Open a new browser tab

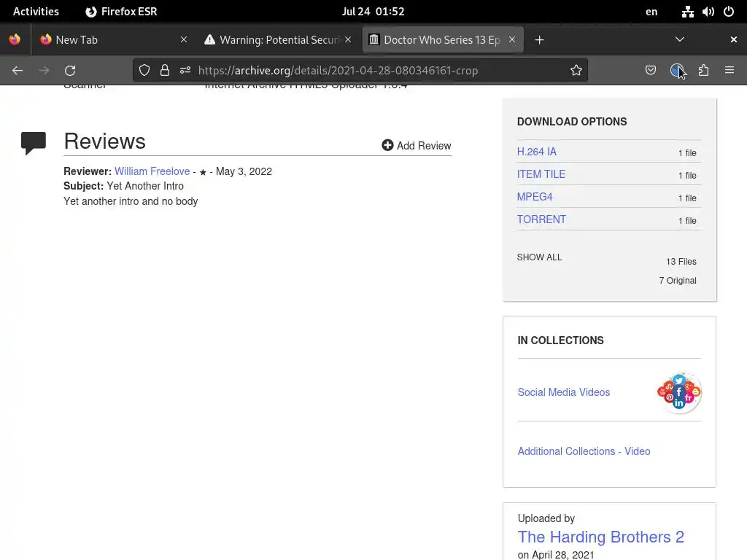[539, 40]
